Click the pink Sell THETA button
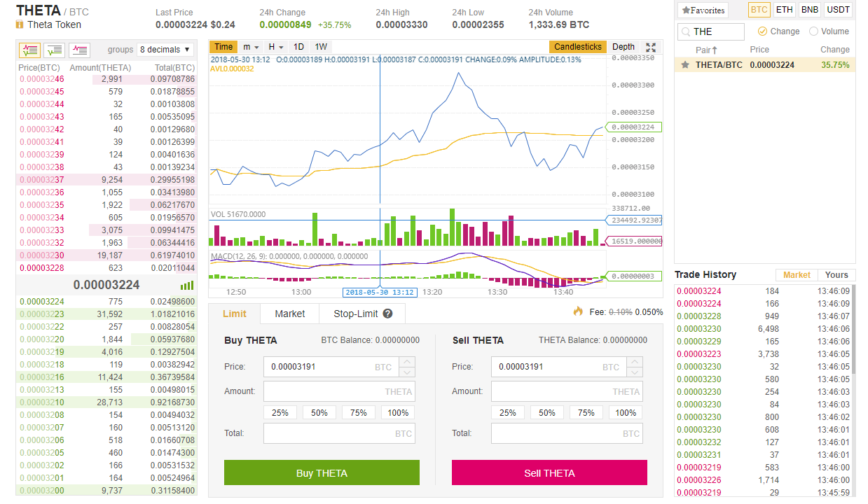868x504 pixels. click(549, 472)
